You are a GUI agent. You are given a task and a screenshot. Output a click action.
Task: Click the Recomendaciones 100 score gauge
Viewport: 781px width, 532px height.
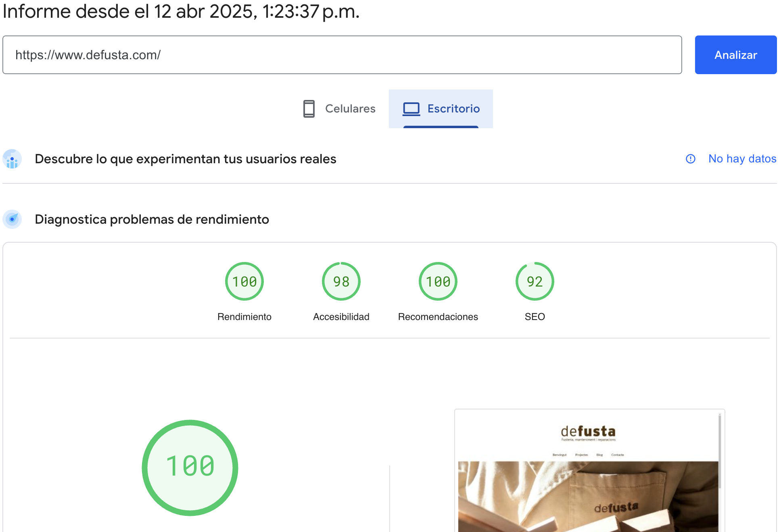(x=438, y=281)
